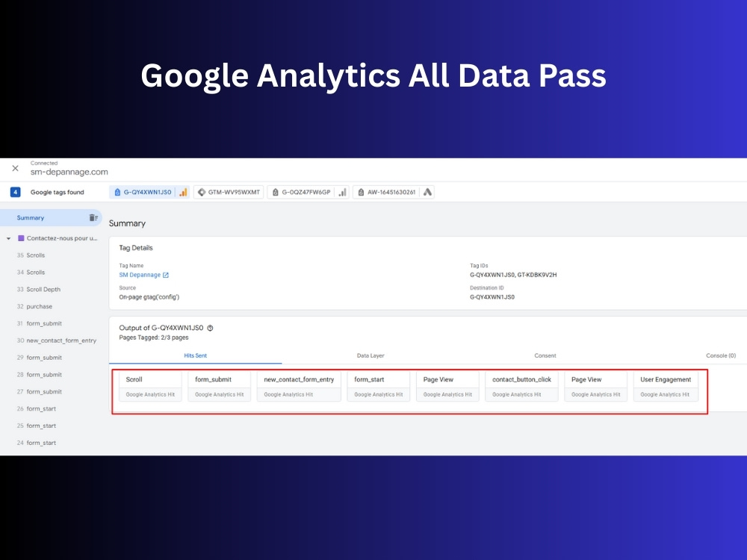
Task: Select event 33 Scroll Depth
Action: [x=39, y=290]
